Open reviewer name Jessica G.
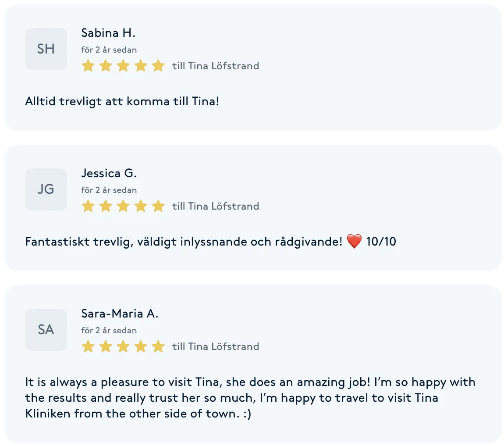Image resolution: width=504 pixels, height=446 pixels. click(109, 173)
